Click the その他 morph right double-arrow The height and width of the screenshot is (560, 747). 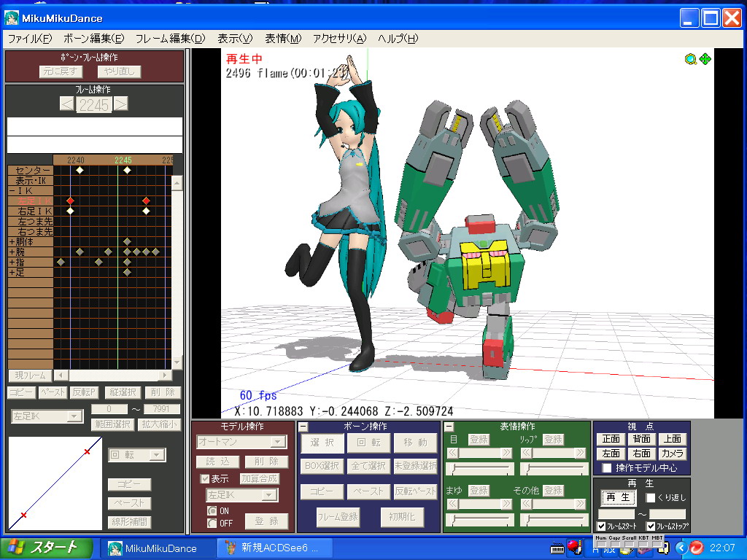click(580, 504)
